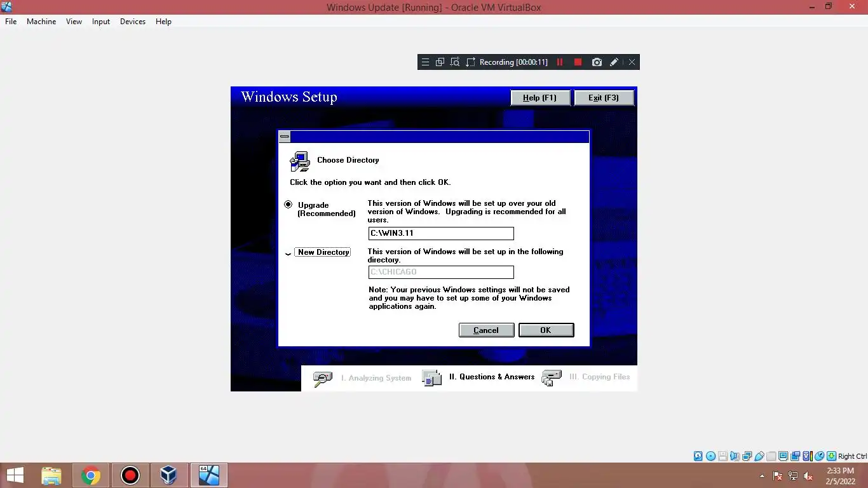Click the Analyzing System magnifier icon
This screenshot has height=488, width=868.
[323, 379]
